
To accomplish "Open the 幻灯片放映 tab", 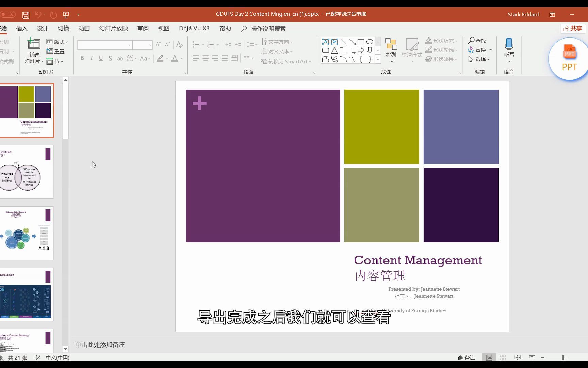I will (x=114, y=29).
